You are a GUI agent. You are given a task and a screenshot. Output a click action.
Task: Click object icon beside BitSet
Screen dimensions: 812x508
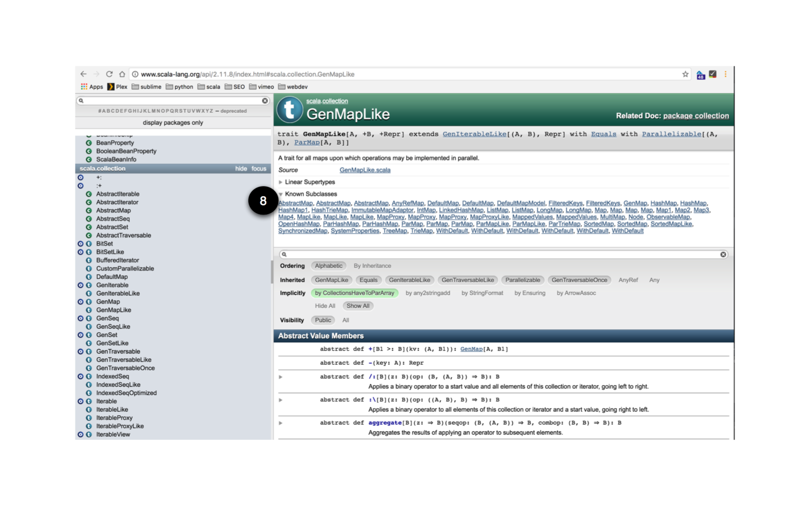coord(80,244)
